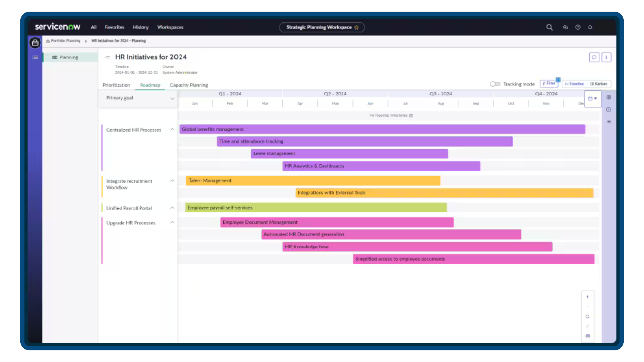Open the calendar dropdown above the roadmap
This screenshot has width=644, height=362.
593,98
